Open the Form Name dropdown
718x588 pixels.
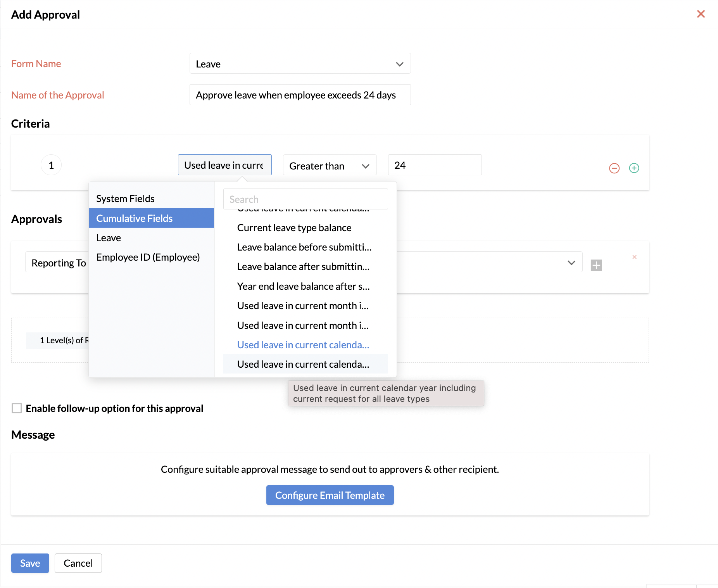point(300,64)
